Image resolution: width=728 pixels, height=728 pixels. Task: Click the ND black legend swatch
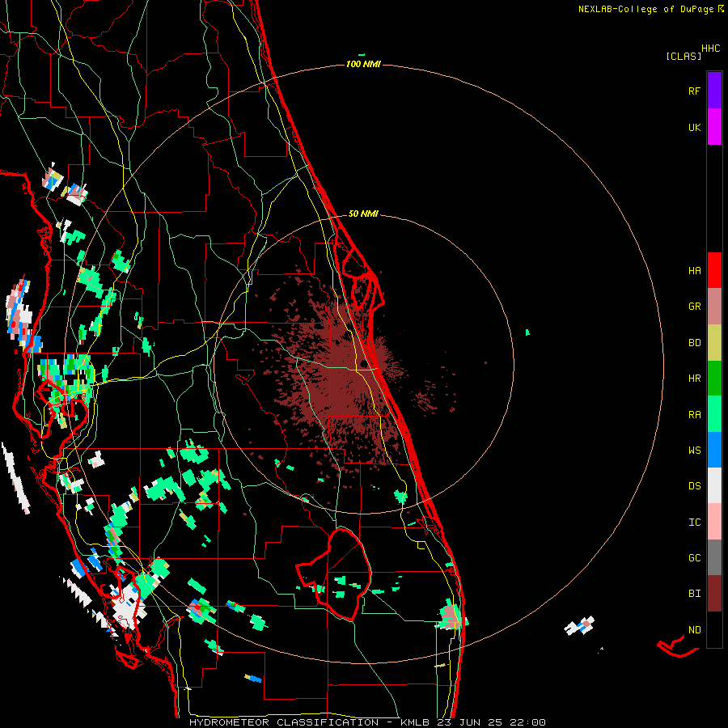(x=714, y=629)
